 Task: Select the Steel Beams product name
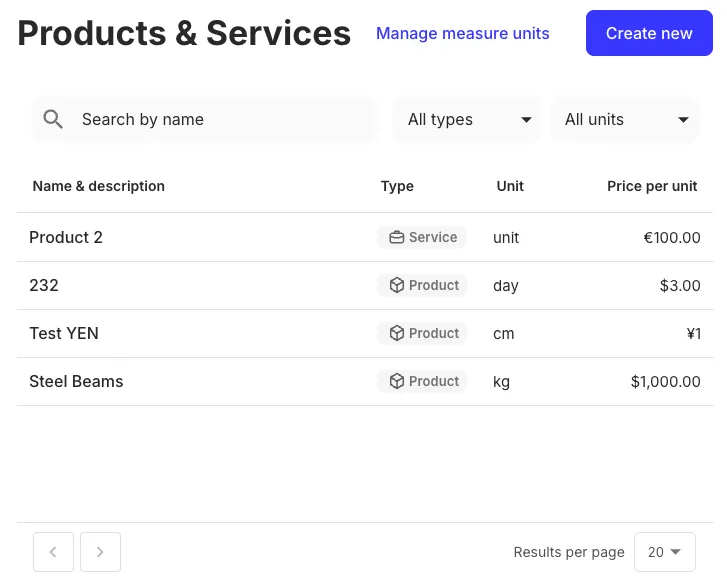[x=77, y=381]
